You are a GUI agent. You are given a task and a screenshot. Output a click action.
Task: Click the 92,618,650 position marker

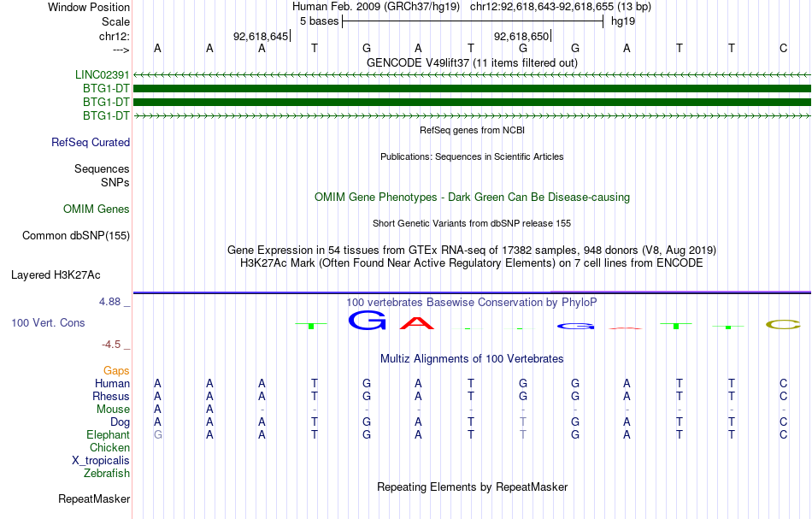(522, 36)
